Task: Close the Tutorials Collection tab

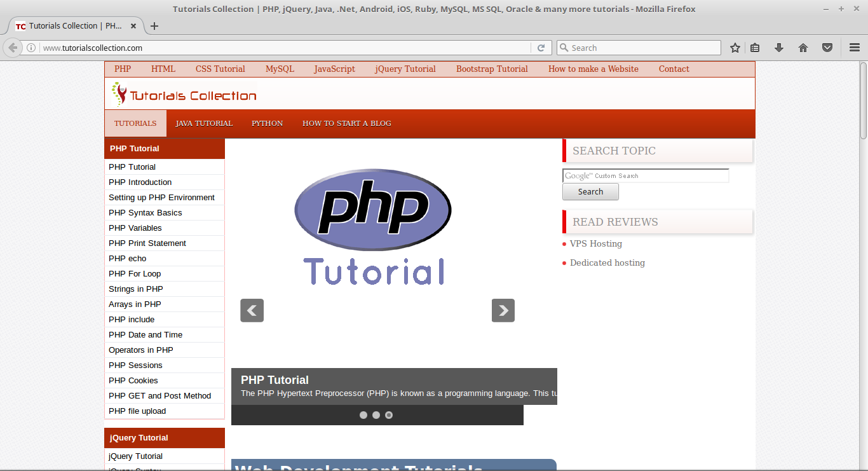Action: [133, 26]
